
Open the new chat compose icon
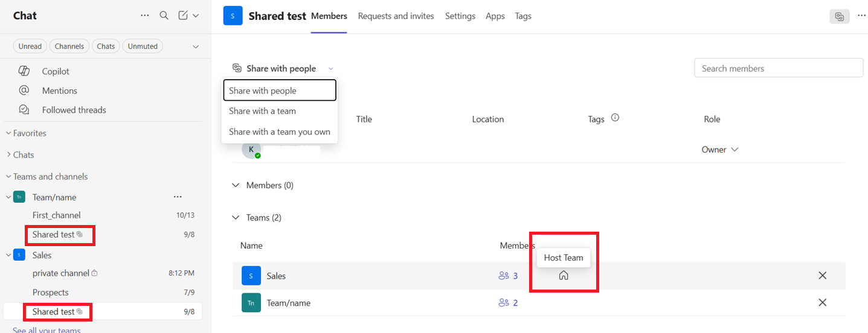(183, 16)
